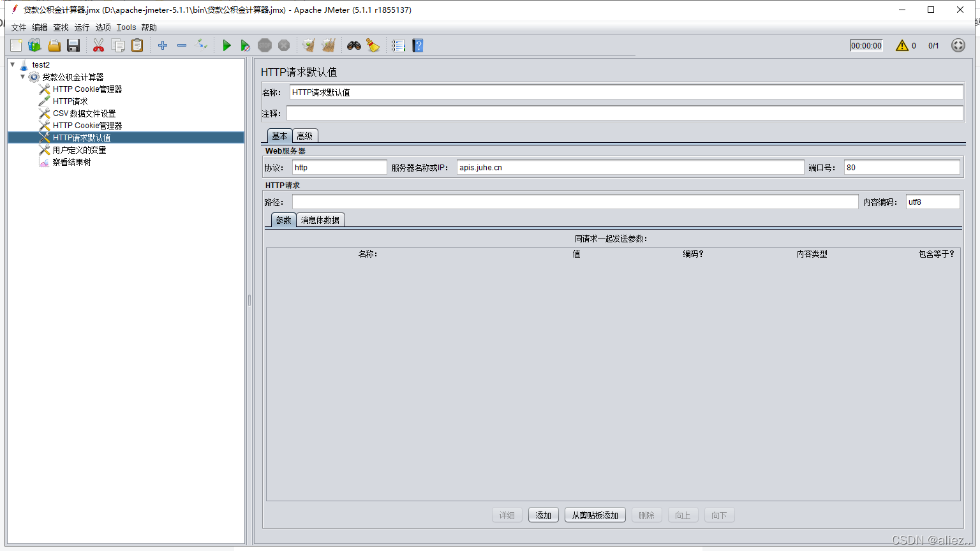The height and width of the screenshot is (551, 980).
Task: Click the 向下 button
Action: click(x=719, y=515)
